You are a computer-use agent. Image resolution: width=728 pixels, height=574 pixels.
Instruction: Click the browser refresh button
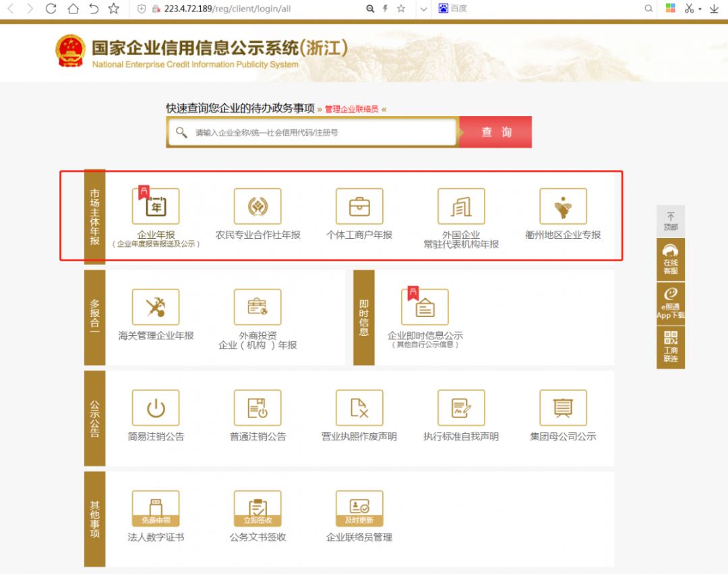pyautogui.click(x=51, y=9)
